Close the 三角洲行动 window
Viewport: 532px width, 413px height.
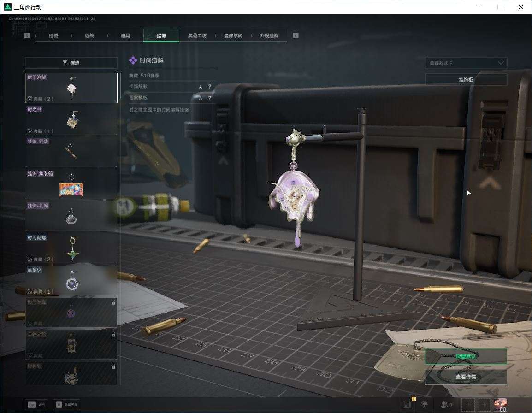tap(521, 7)
